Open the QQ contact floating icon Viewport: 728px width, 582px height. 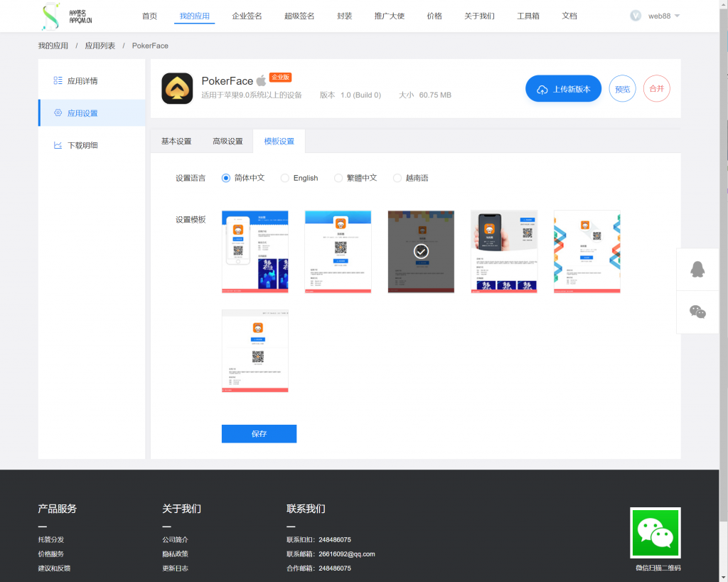click(697, 269)
